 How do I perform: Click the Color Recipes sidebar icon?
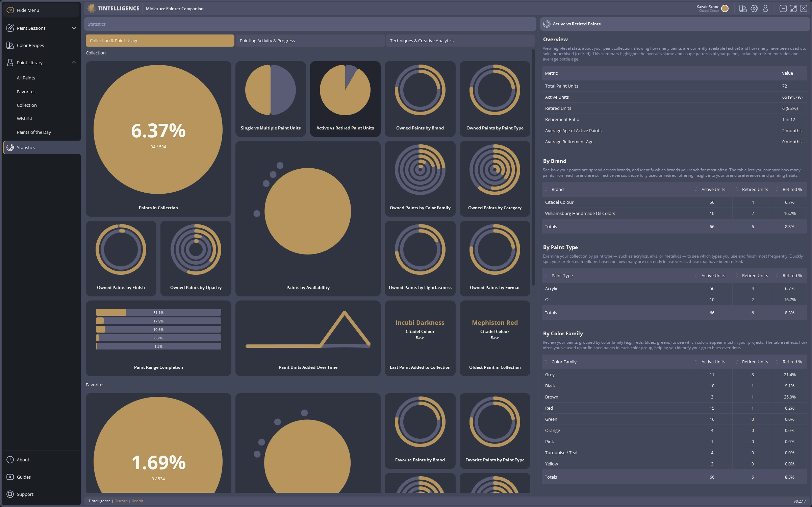pos(10,45)
